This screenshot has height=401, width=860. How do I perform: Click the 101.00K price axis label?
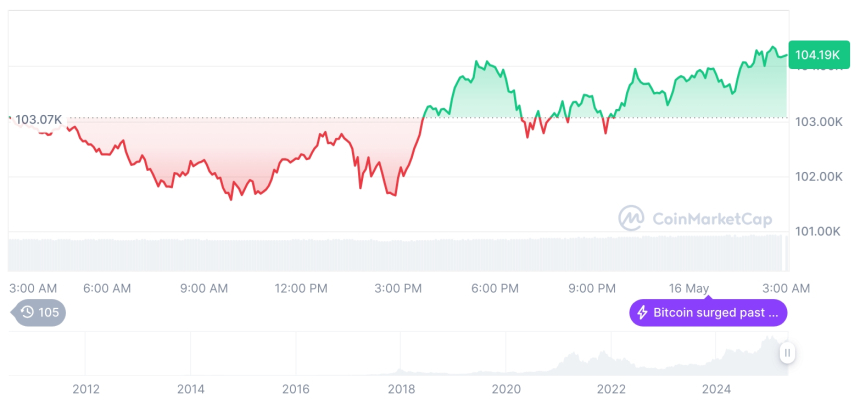pos(818,232)
